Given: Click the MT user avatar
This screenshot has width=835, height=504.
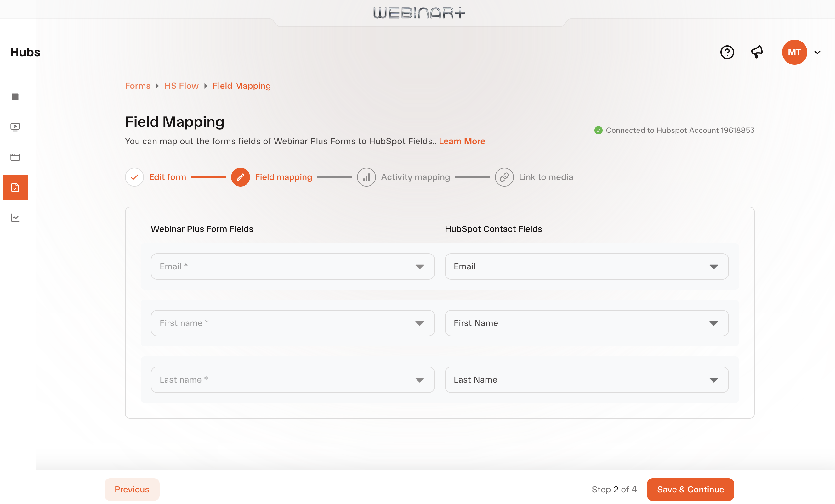Looking at the screenshot, I should (x=794, y=52).
